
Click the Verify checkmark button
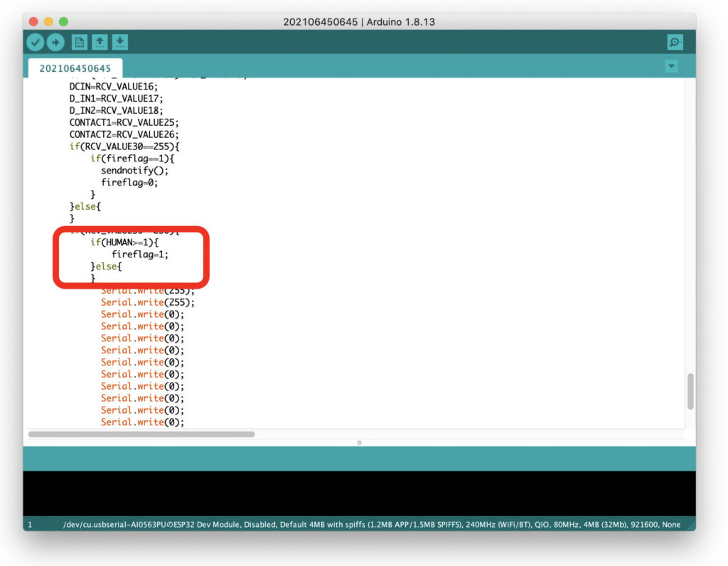click(x=35, y=43)
